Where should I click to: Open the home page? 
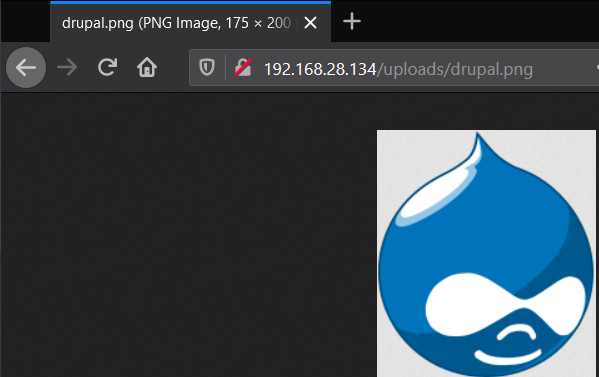coord(147,67)
